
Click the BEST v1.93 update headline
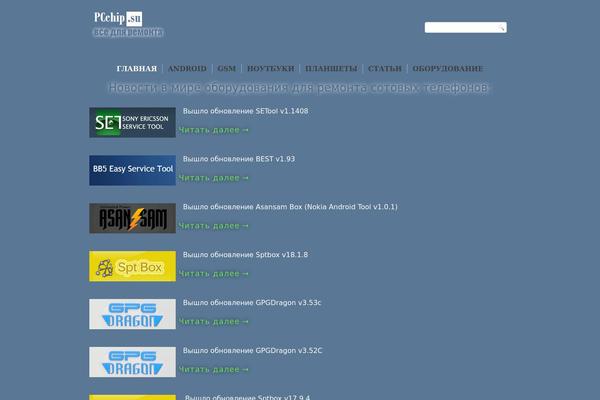(239, 159)
